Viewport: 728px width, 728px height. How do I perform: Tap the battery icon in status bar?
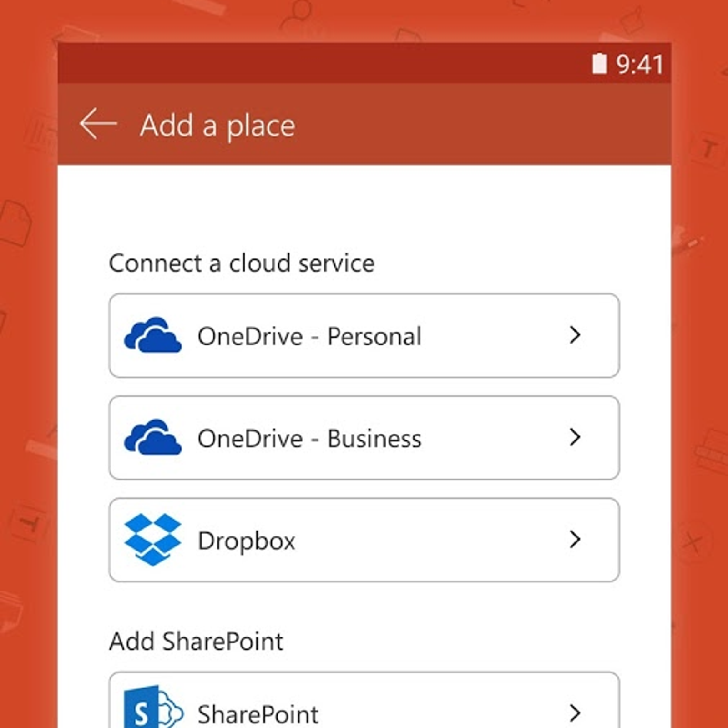point(600,63)
